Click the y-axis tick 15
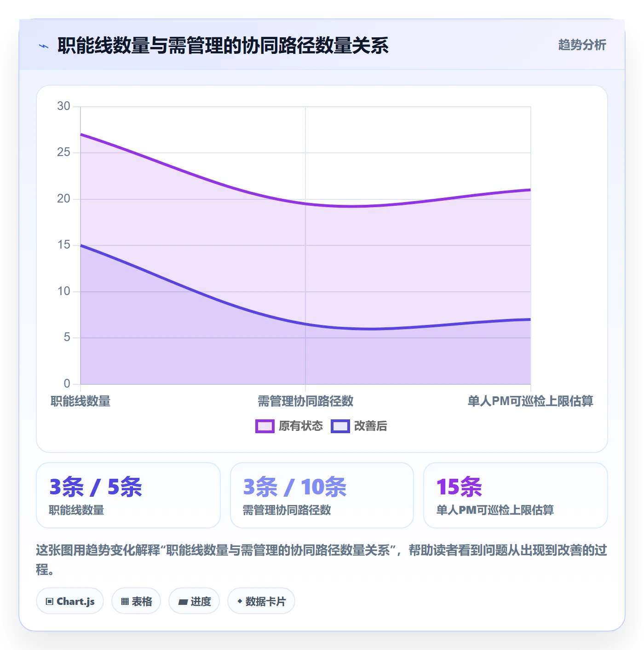 tap(63, 245)
